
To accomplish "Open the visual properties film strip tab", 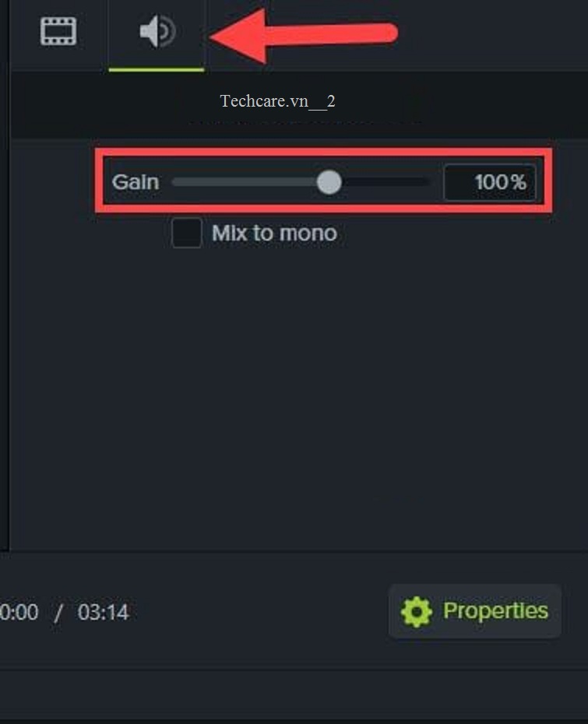I will (58, 32).
